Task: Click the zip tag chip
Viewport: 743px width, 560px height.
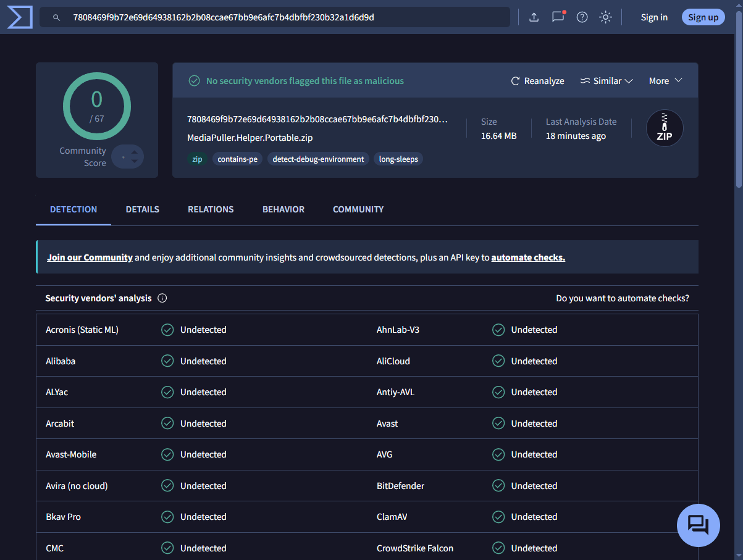Action: pyautogui.click(x=197, y=159)
